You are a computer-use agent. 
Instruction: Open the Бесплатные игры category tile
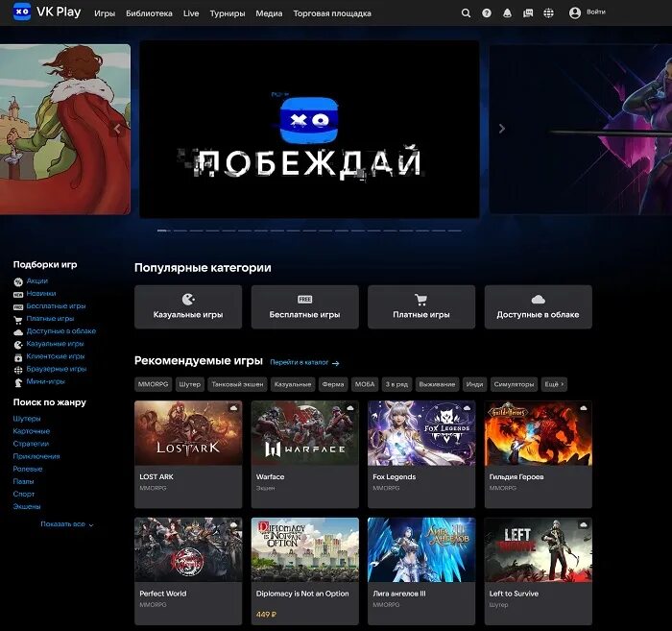point(304,307)
